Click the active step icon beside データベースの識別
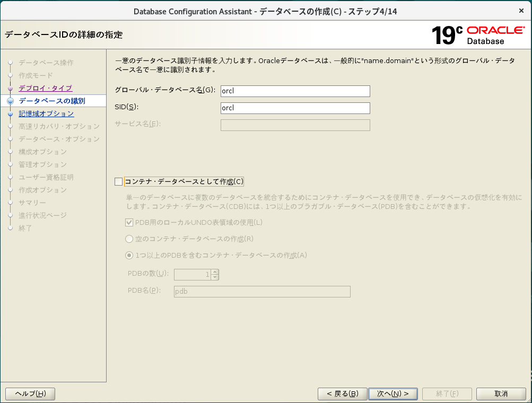 tap(10, 101)
